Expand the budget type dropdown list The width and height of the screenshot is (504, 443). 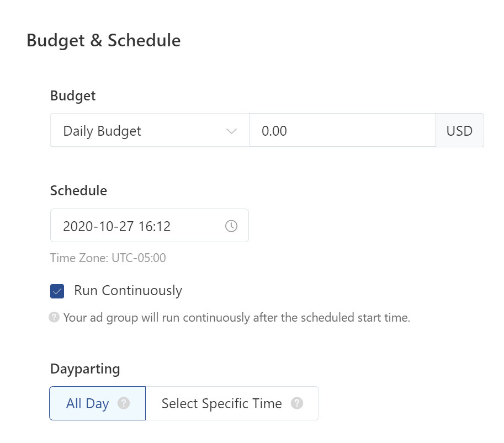click(149, 131)
